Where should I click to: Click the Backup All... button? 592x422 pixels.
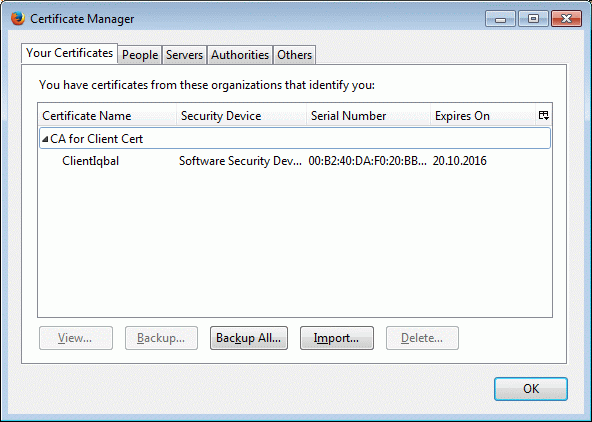(249, 338)
